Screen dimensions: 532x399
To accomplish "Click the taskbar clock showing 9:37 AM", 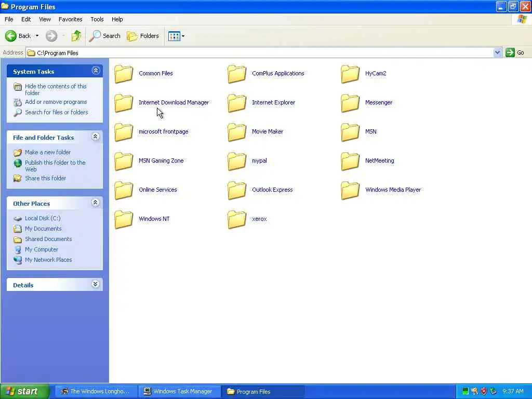I will [x=513, y=391].
